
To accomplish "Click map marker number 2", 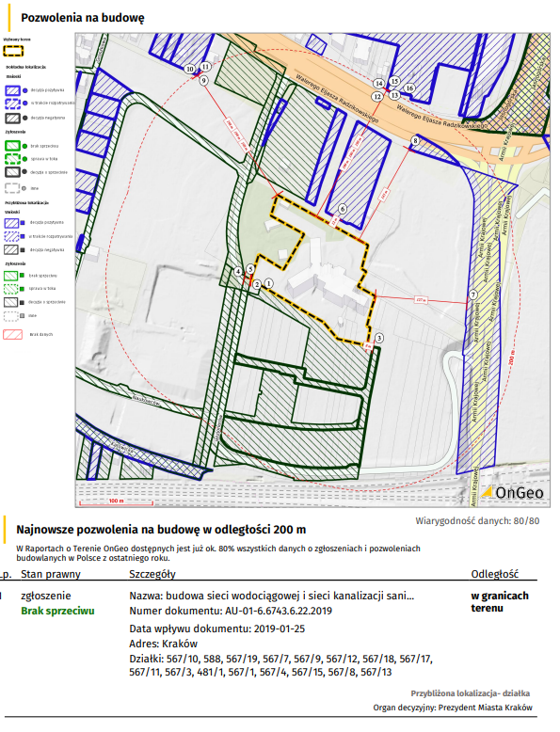I will 256,286.
